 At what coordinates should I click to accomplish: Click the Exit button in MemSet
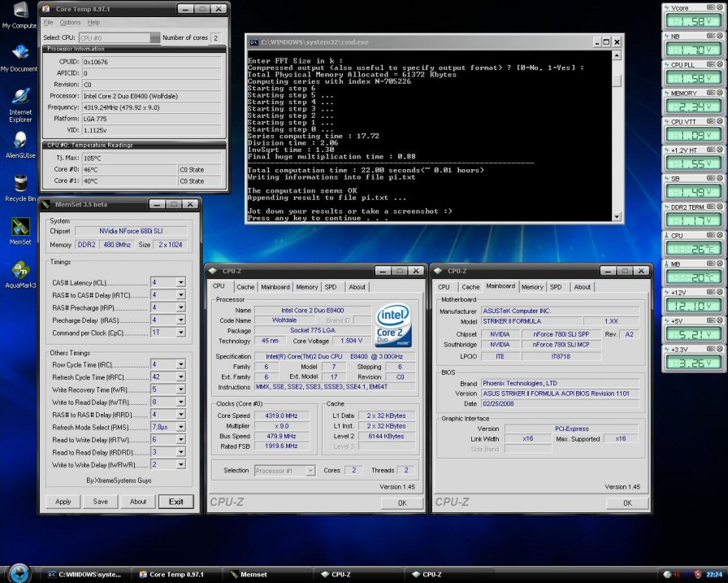pyautogui.click(x=176, y=502)
